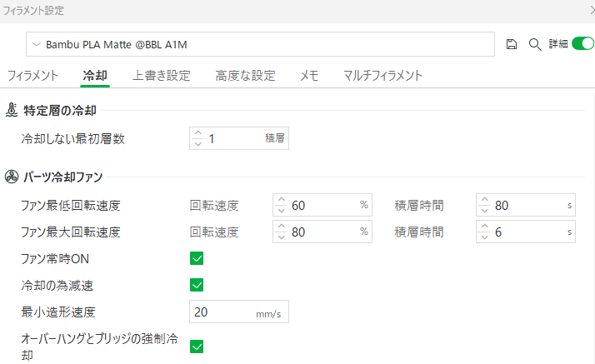The height and width of the screenshot is (364, 595).
Task: Click the save preset floppy disk icon
Action: tap(512, 44)
